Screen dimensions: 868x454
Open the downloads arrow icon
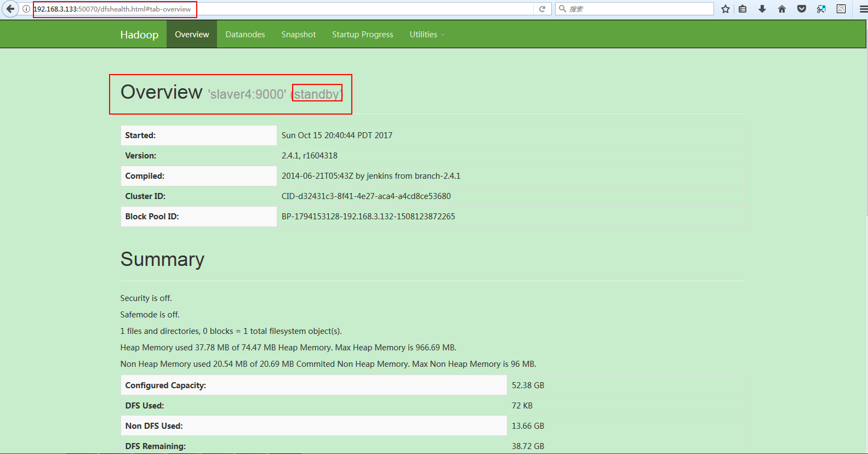(762, 9)
